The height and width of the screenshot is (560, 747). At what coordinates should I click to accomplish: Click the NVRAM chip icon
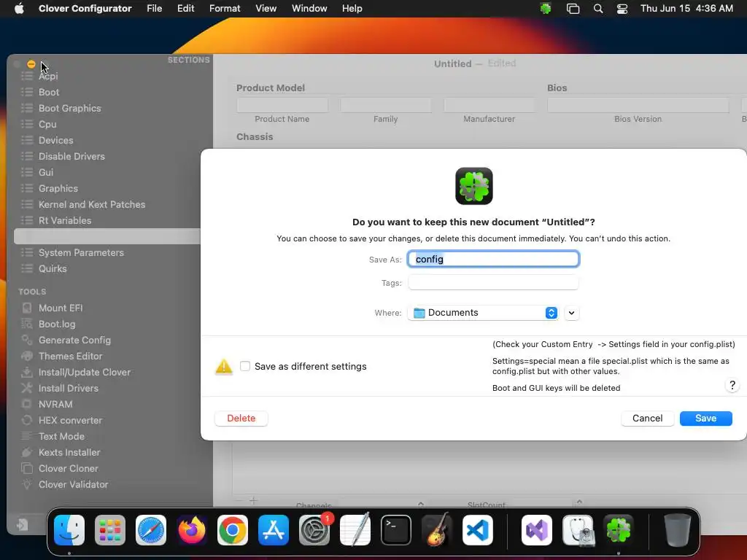pyautogui.click(x=27, y=404)
